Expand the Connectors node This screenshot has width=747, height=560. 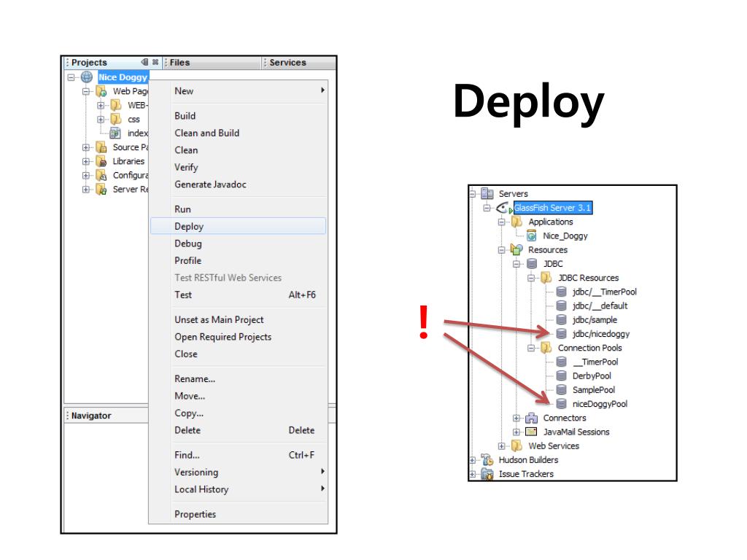516,418
